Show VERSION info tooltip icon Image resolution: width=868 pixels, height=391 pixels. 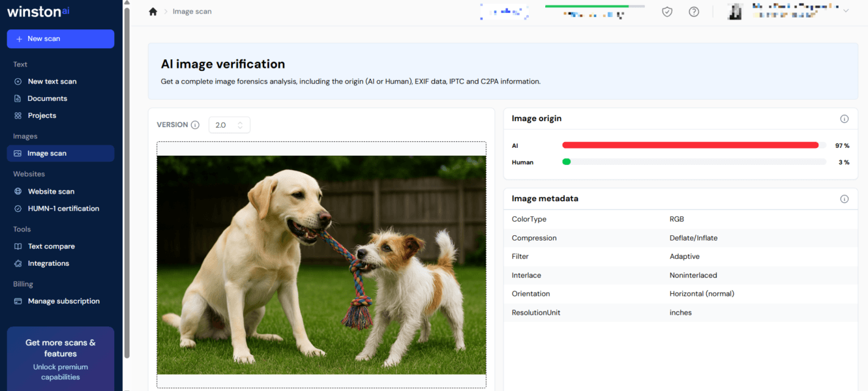(x=195, y=125)
